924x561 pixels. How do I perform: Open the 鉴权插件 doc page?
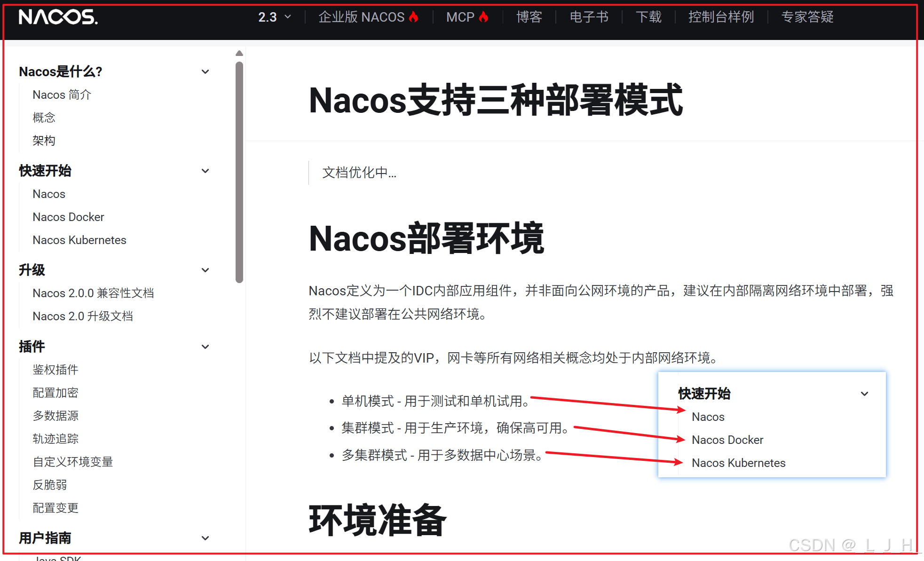click(x=55, y=370)
